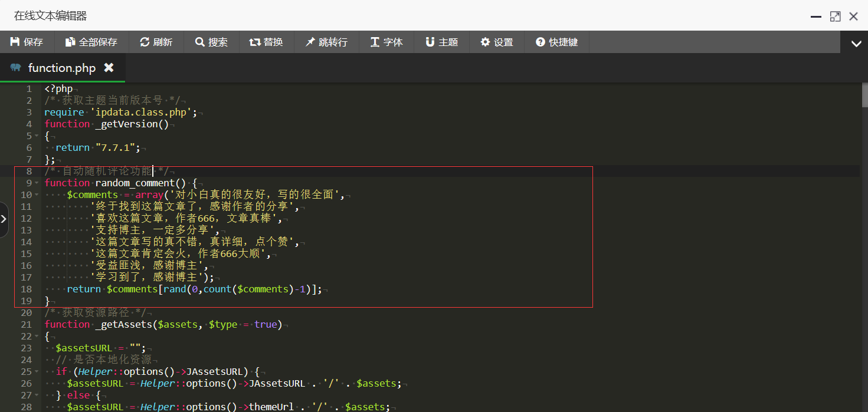Expand the left sidebar panel arrow

pyautogui.click(x=4, y=219)
